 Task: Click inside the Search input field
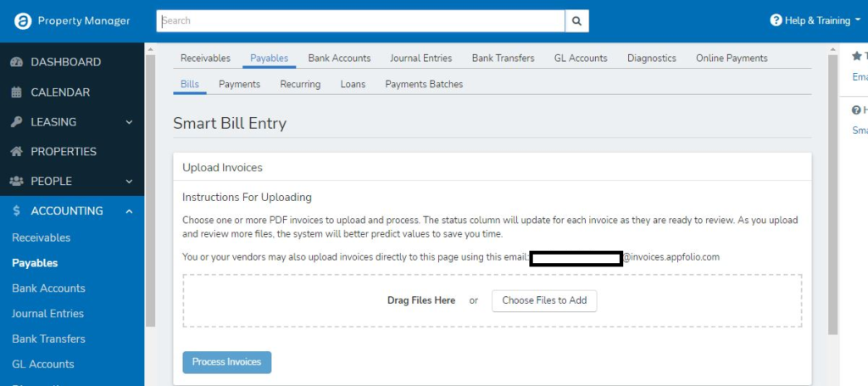[360, 21]
